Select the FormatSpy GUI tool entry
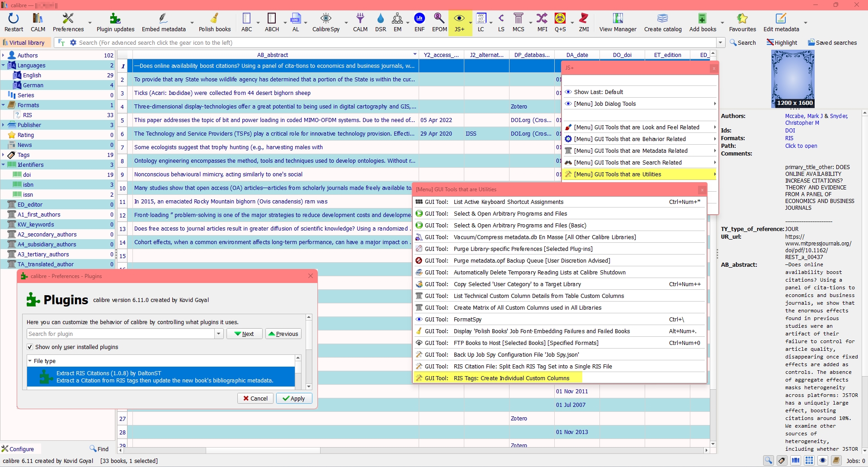 coord(467,320)
